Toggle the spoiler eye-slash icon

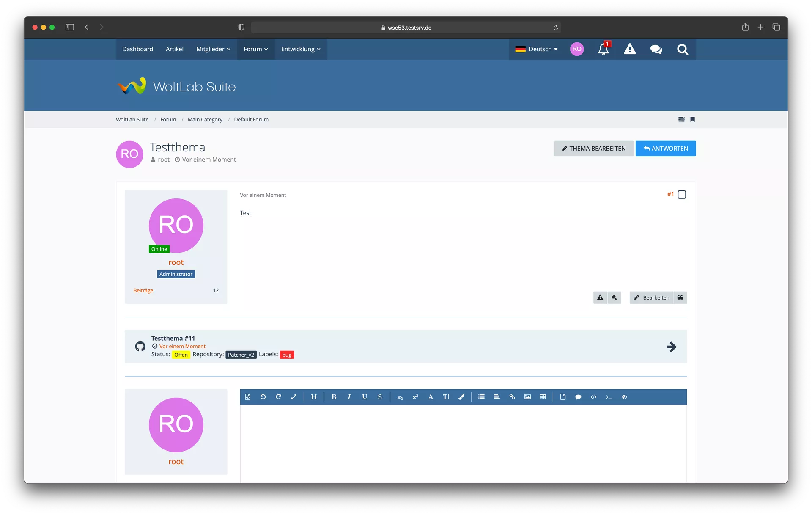(x=624, y=397)
